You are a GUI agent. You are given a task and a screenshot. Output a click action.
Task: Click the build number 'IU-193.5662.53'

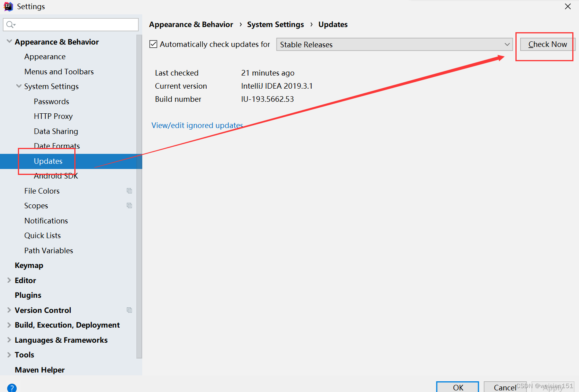[x=267, y=99]
